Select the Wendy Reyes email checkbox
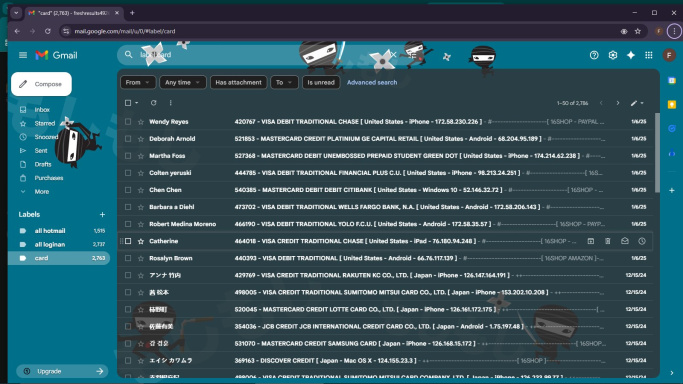 128,122
